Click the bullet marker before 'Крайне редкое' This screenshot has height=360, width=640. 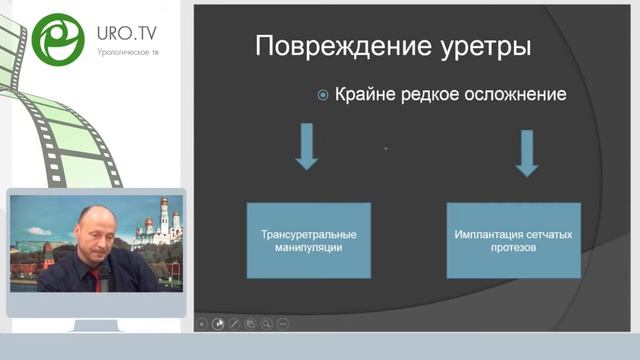(323, 95)
